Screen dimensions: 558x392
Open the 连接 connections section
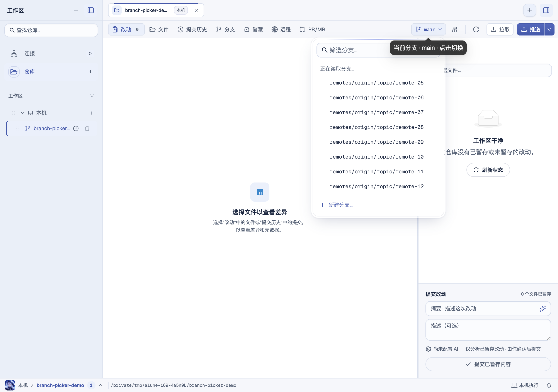[51, 53]
